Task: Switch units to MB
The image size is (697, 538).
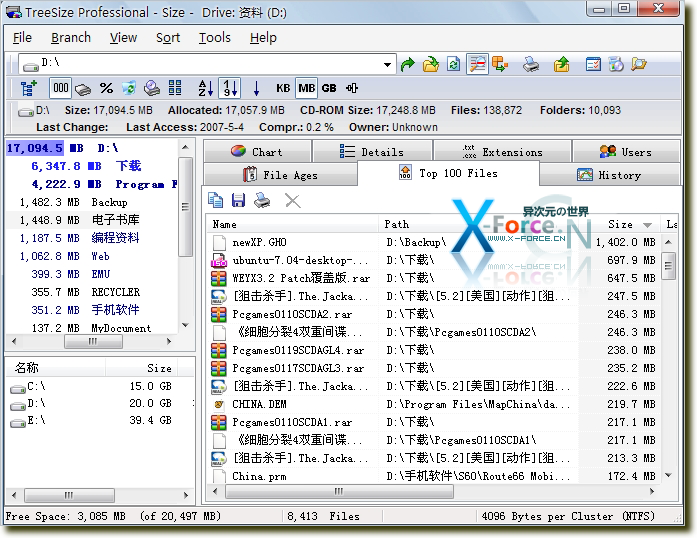Action: click(306, 88)
